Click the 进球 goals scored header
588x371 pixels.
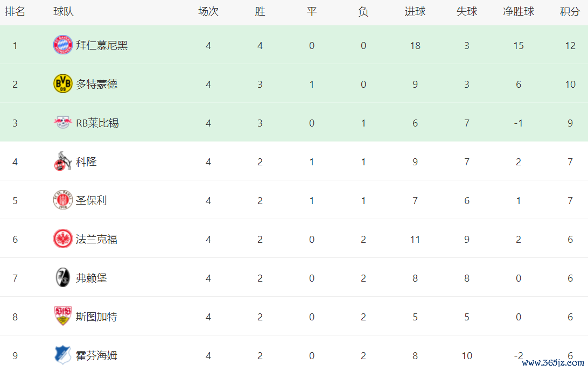(x=415, y=12)
